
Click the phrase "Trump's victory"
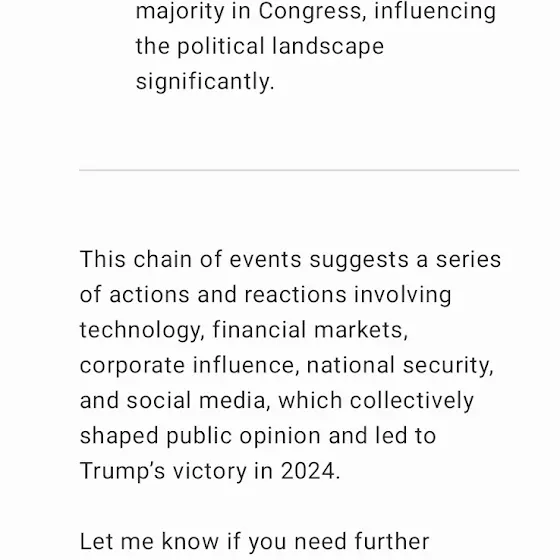click(163, 471)
